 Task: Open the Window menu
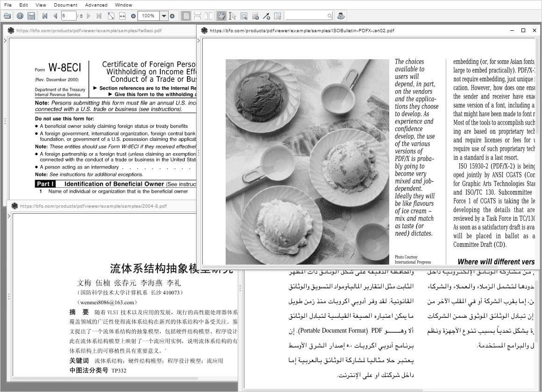click(x=123, y=5)
